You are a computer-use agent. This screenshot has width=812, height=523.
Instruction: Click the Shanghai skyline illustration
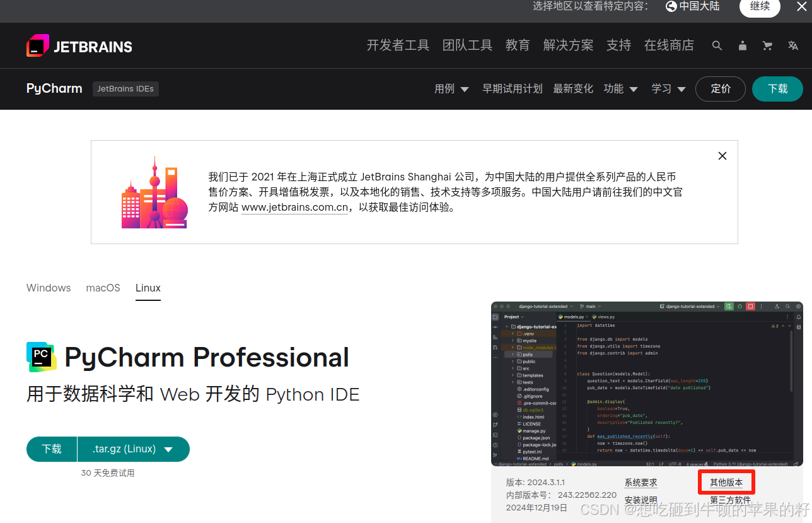point(154,192)
